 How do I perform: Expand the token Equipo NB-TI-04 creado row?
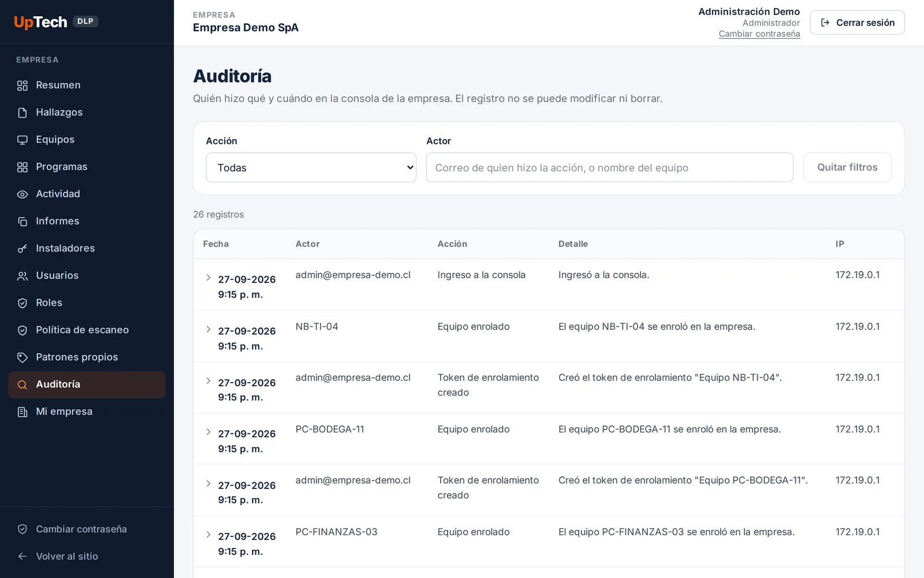(x=208, y=380)
